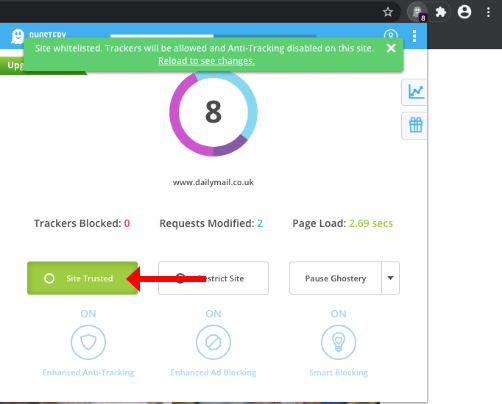Open the Chrome profile avatar
502x404 pixels.
point(464,12)
